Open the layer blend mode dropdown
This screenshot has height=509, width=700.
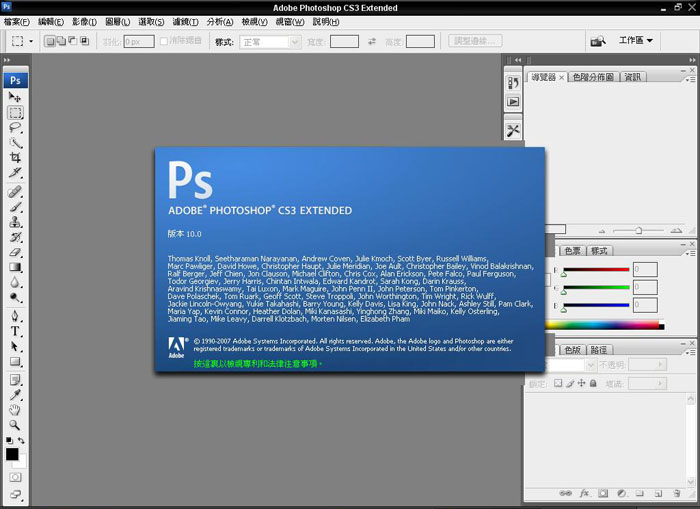(x=590, y=365)
